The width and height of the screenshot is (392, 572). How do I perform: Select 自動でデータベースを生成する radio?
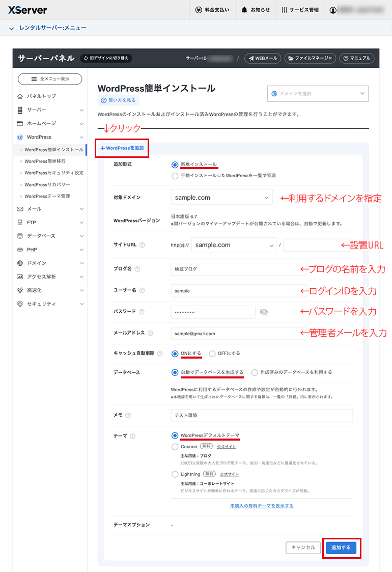click(175, 372)
